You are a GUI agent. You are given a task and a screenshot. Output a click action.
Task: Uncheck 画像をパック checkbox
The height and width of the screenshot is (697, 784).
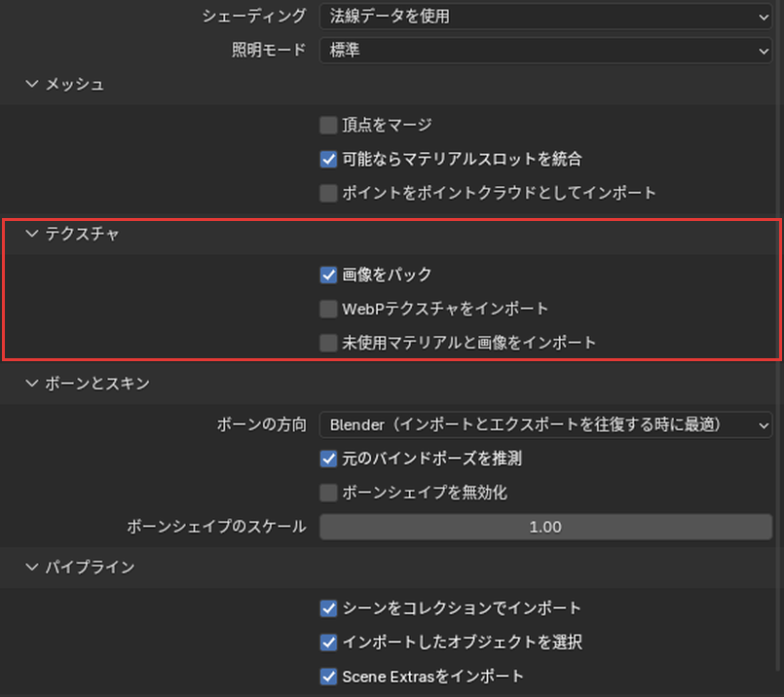coord(328,275)
